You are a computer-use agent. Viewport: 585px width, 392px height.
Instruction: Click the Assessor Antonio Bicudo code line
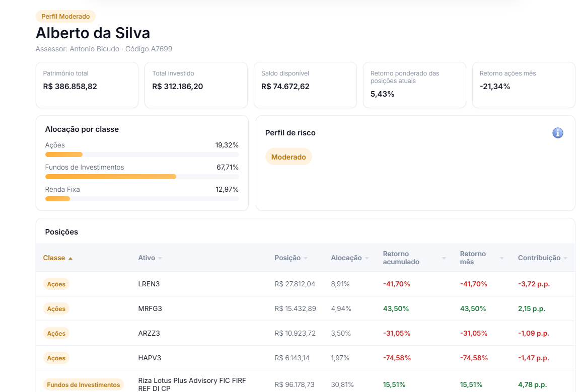tap(104, 49)
